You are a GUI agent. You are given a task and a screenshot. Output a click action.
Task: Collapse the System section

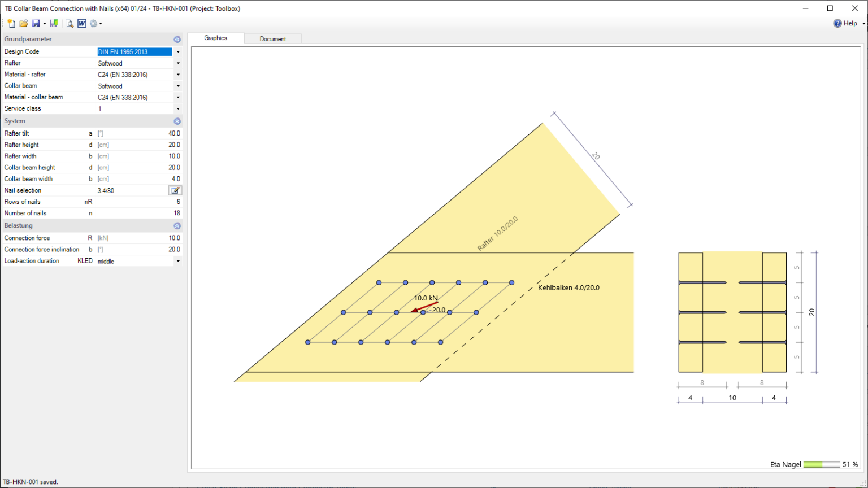click(x=177, y=121)
